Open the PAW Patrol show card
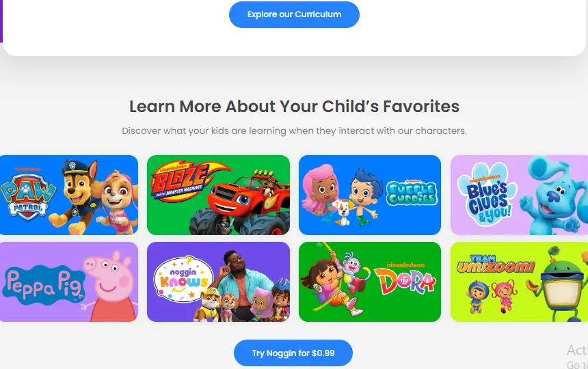 [69, 195]
